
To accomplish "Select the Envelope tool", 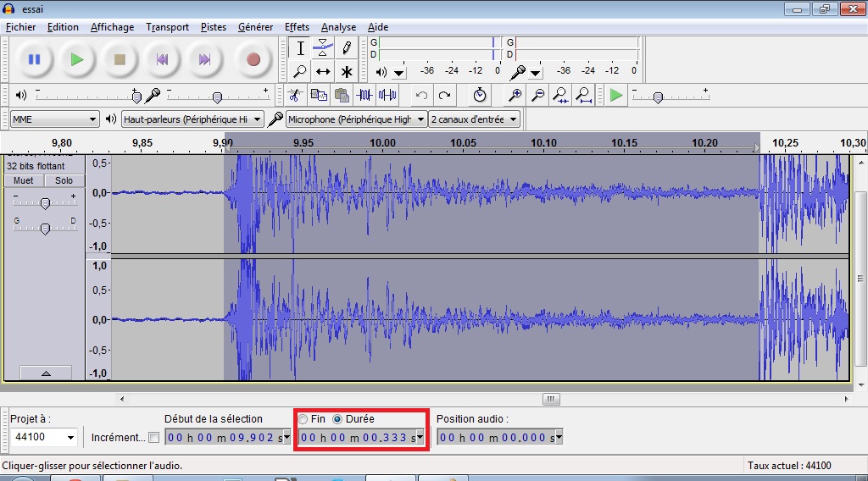I will 323,48.
